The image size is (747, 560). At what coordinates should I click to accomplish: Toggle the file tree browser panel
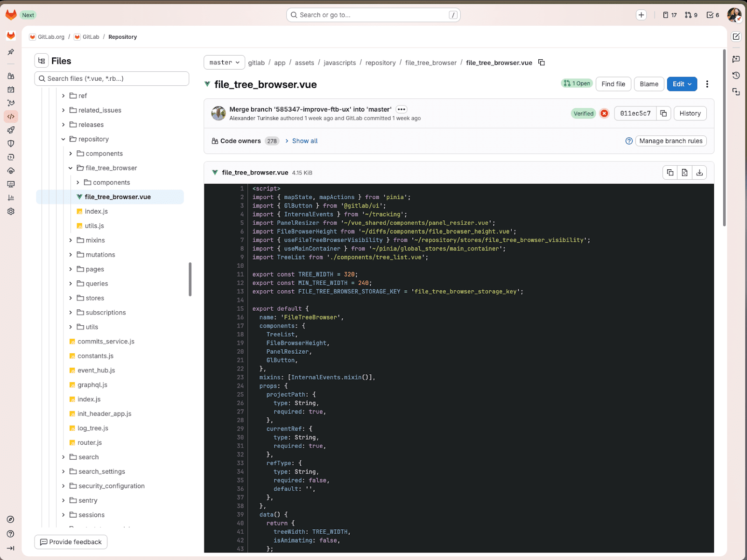coord(42,61)
